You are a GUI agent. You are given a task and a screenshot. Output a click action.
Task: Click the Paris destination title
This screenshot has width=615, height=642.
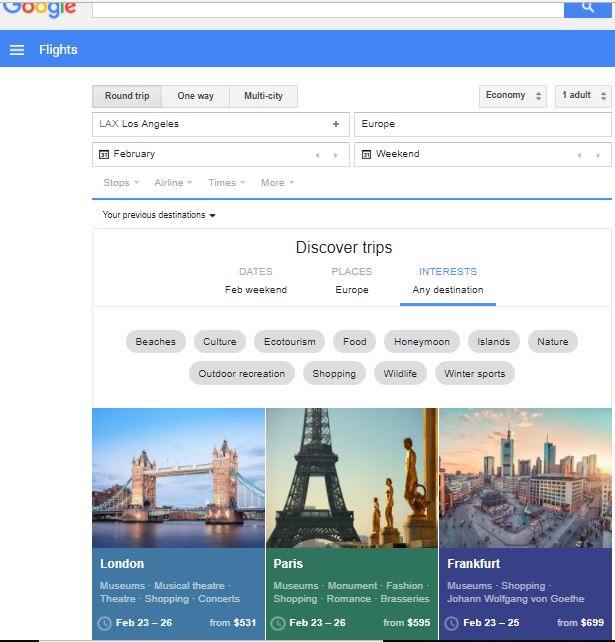288,564
